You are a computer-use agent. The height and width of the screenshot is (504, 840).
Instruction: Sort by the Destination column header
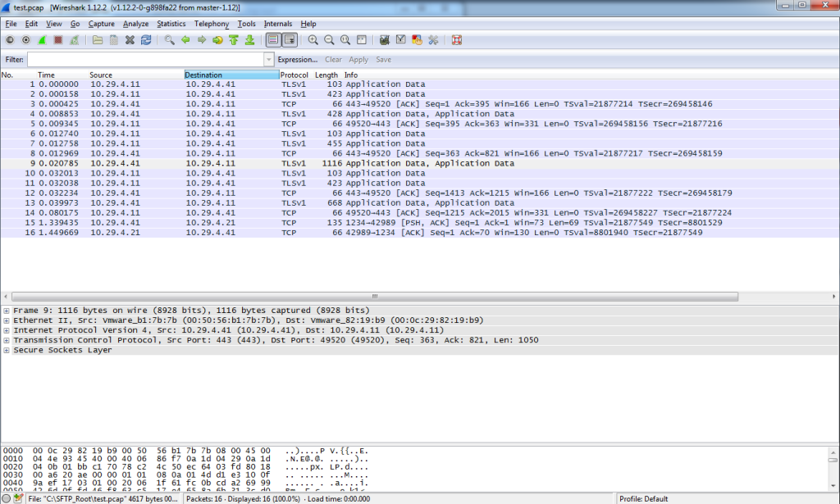pyautogui.click(x=231, y=75)
